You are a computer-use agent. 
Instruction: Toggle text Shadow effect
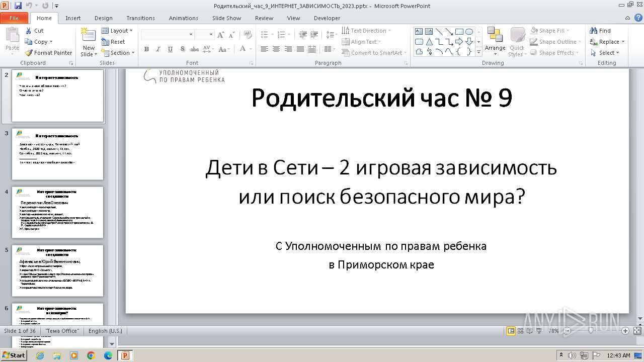(x=182, y=49)
